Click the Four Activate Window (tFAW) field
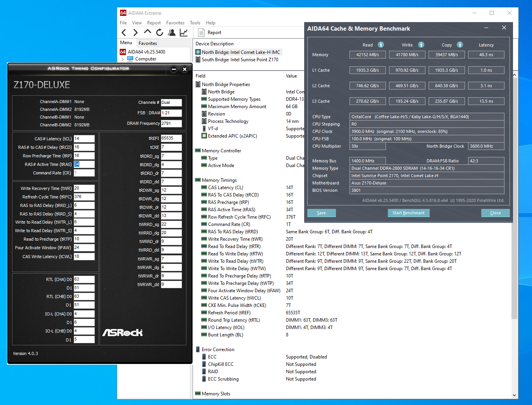 click(84, 248)
